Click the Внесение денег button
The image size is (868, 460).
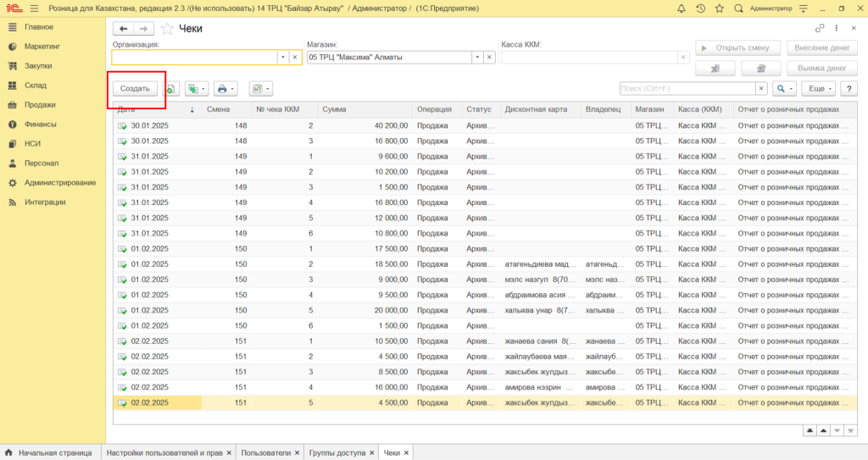click(x=822, y=48)
